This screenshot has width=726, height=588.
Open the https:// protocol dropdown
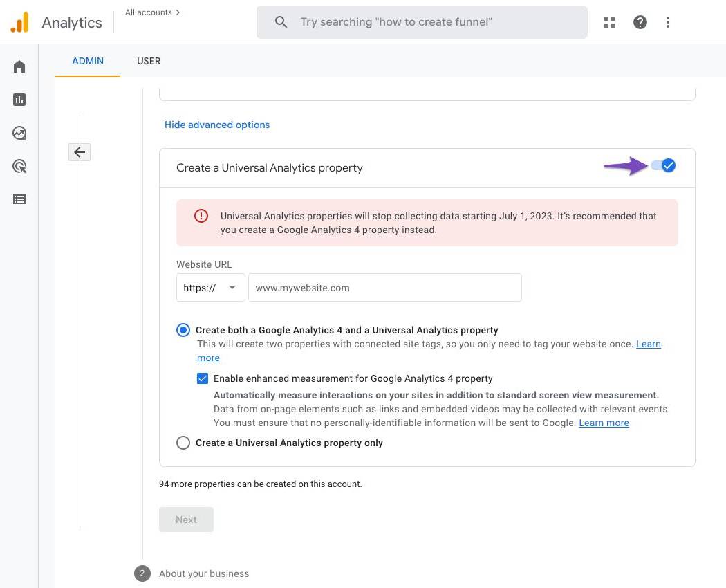[x=210, y=288]
